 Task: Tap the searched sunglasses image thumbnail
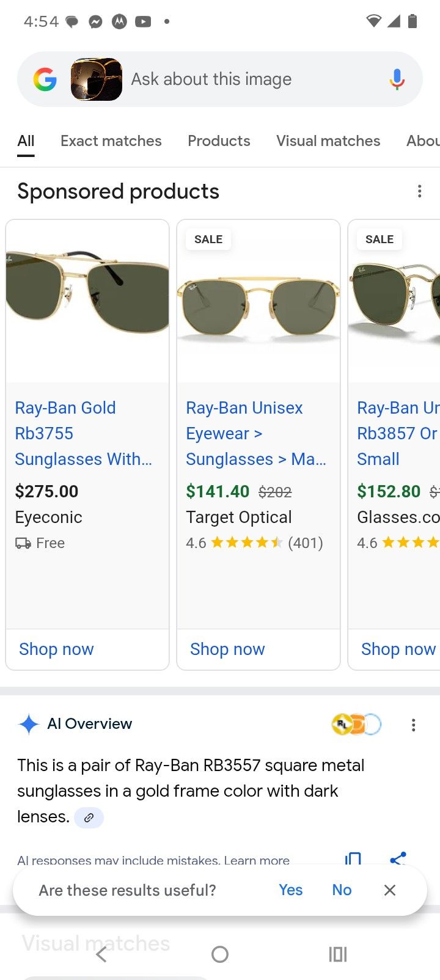point(96,79)
